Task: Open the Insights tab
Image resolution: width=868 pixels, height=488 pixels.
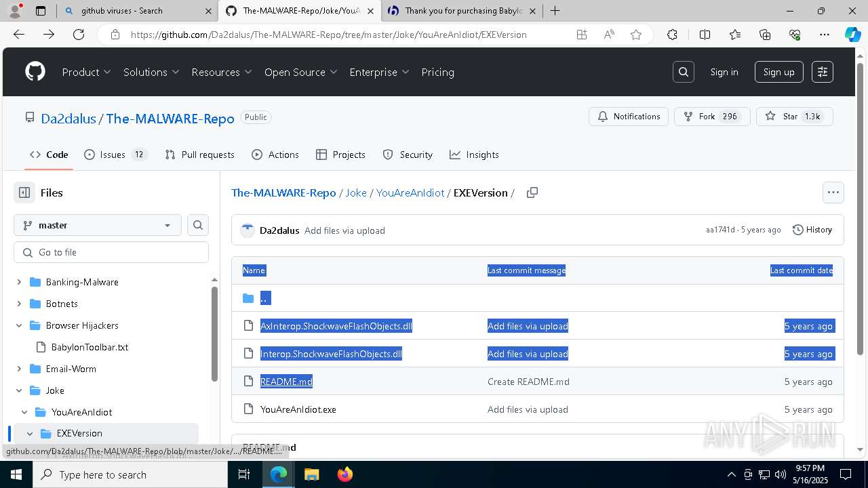Action: tap(474, 155)
